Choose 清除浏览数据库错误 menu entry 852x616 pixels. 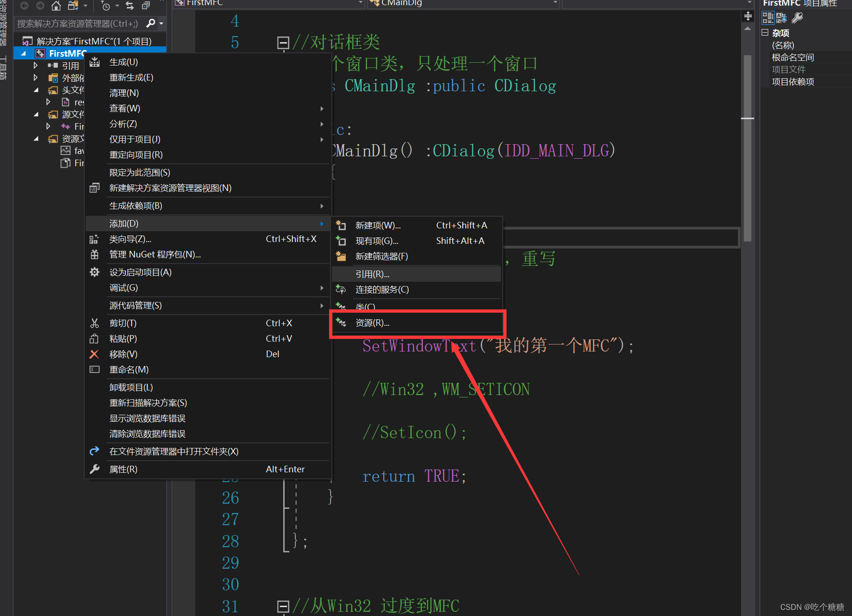click(208, 433)
